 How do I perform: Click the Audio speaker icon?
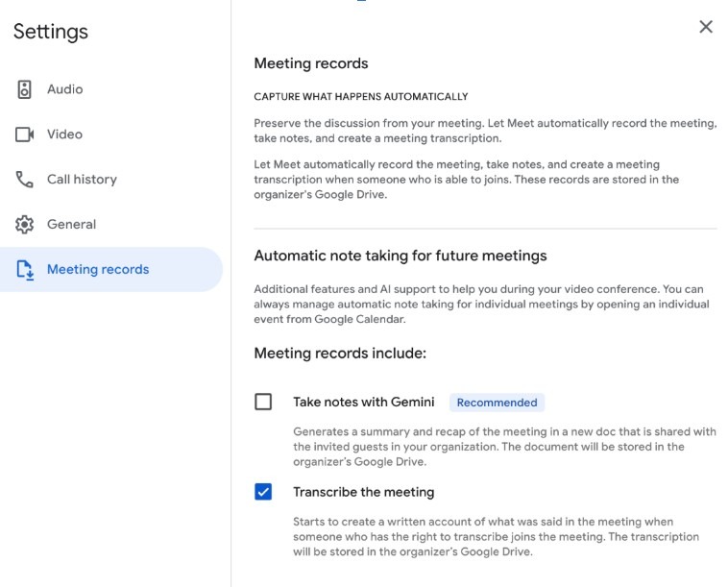tap(25, 89)
